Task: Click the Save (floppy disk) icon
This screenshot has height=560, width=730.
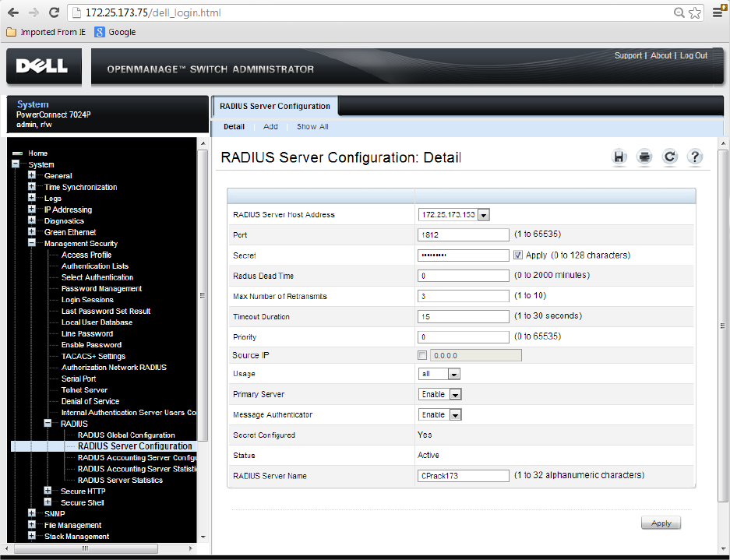Action: [x=620, y=157]
